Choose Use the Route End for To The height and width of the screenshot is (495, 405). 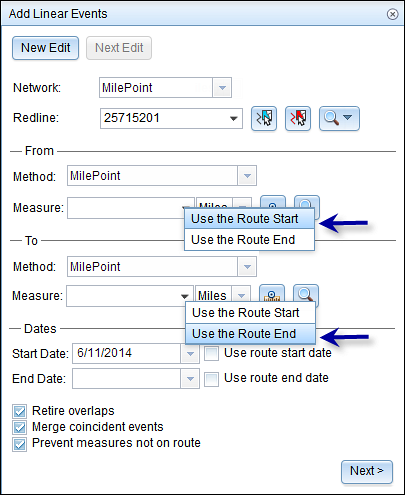pyautogui.click(x=250, y=334)
